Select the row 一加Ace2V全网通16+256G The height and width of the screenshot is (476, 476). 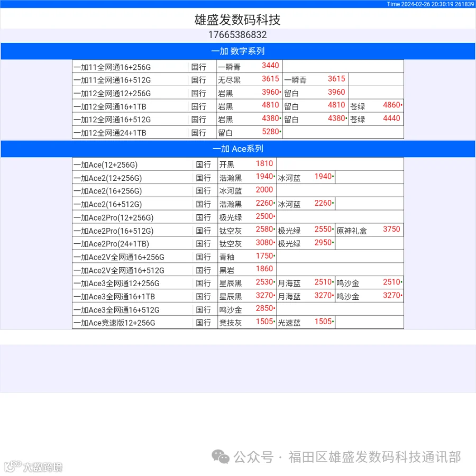(238, 257)
